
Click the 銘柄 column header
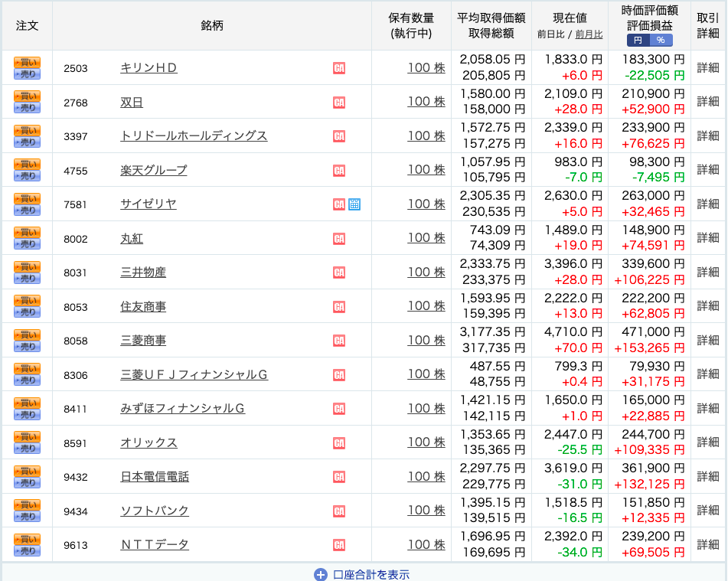point(212,25)
